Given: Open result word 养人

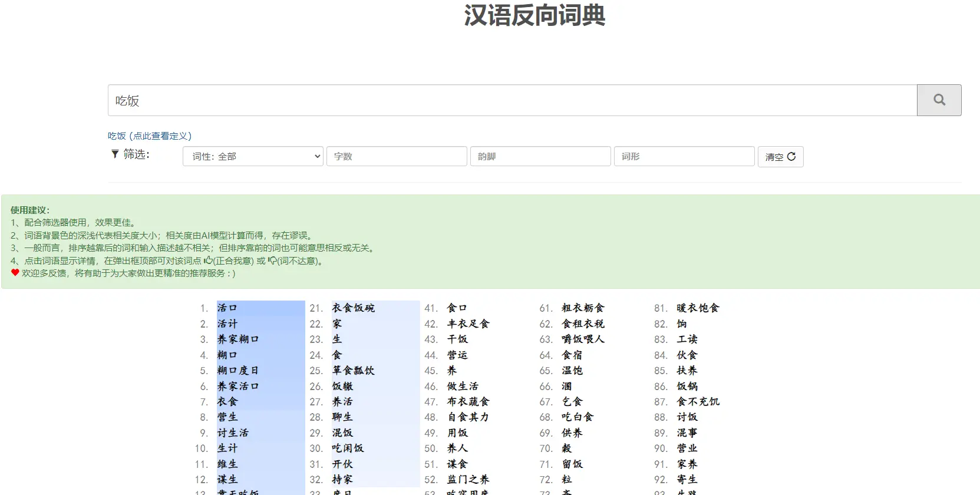Looking at the screenshot, I should [x=457, y=448].
